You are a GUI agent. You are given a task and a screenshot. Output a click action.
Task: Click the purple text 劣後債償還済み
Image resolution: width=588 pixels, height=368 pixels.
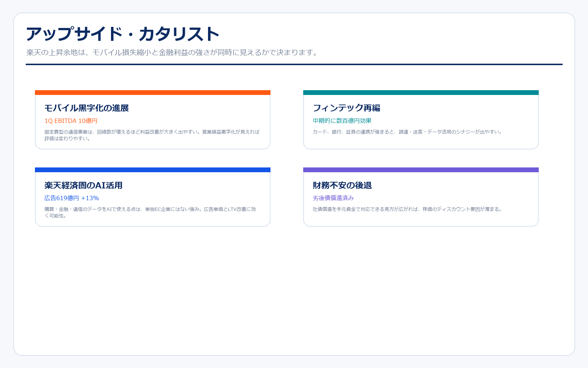333,198
